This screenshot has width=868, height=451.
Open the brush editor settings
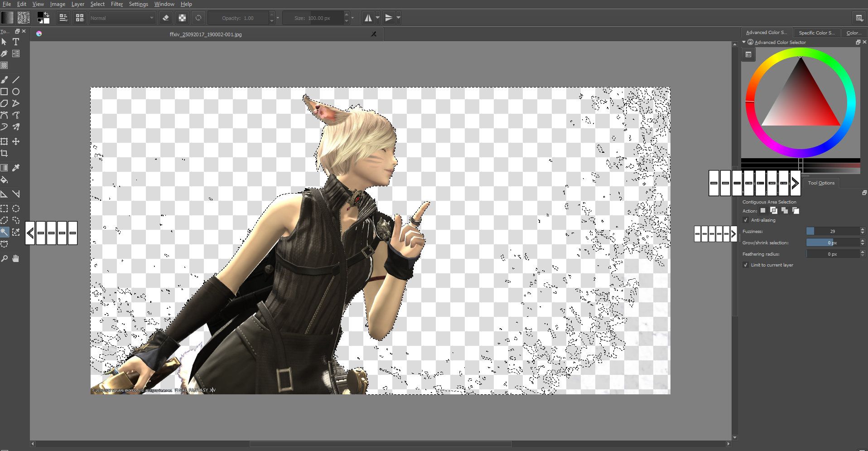63,18
